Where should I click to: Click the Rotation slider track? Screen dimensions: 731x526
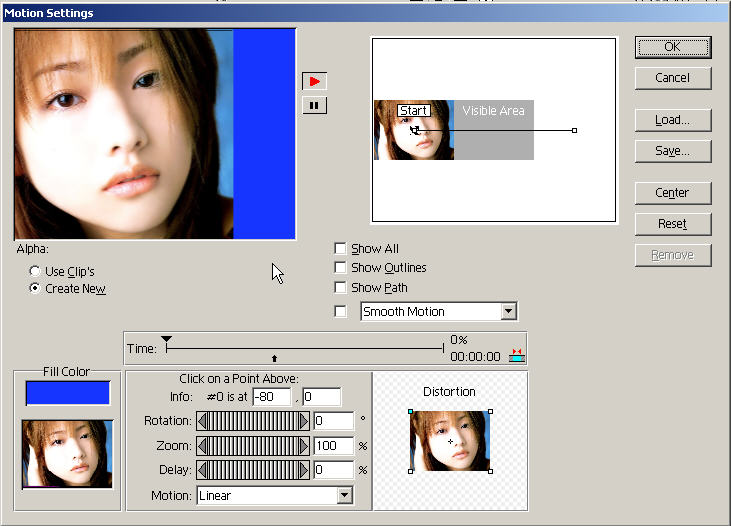point(253,421)
